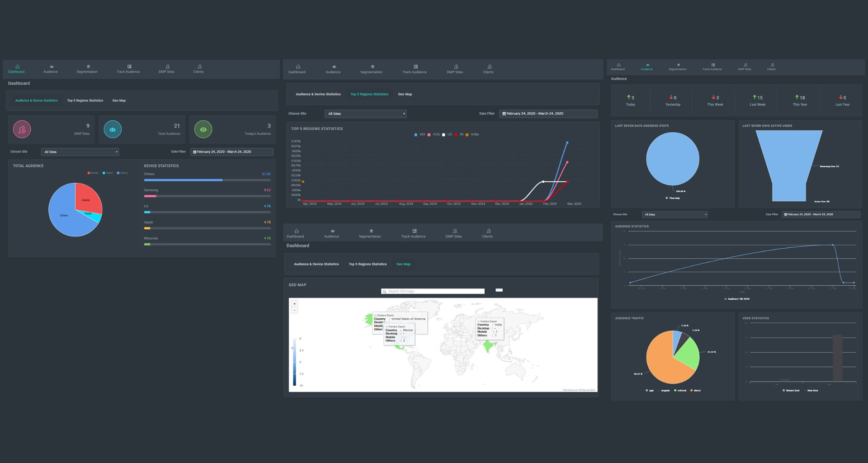Click the Today audience count stat

(630, 100)
